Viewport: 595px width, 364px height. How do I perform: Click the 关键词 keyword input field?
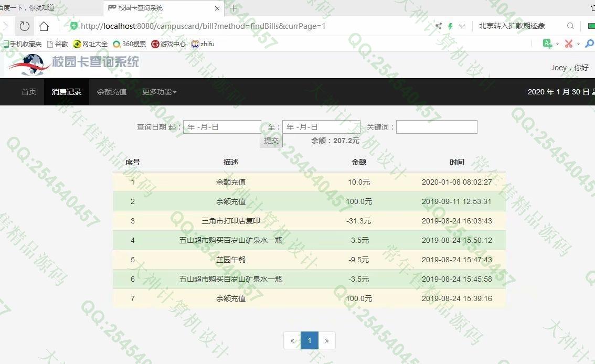click(437, 127)
